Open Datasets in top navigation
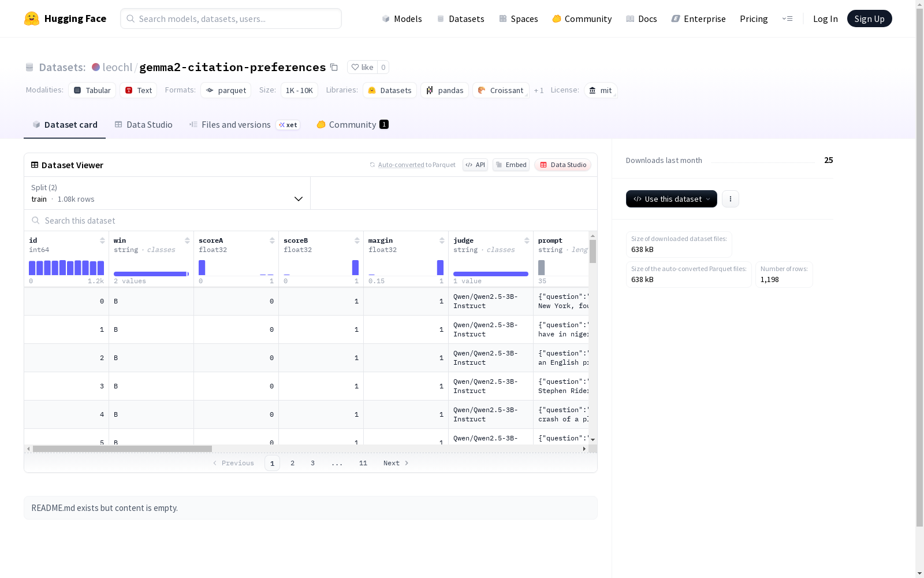 click(x=460, y=18)
